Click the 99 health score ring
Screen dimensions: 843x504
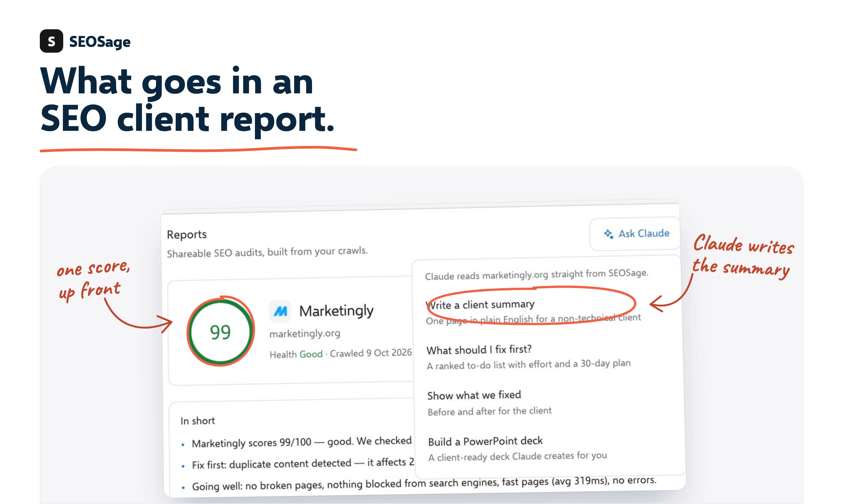coord(220,332)
